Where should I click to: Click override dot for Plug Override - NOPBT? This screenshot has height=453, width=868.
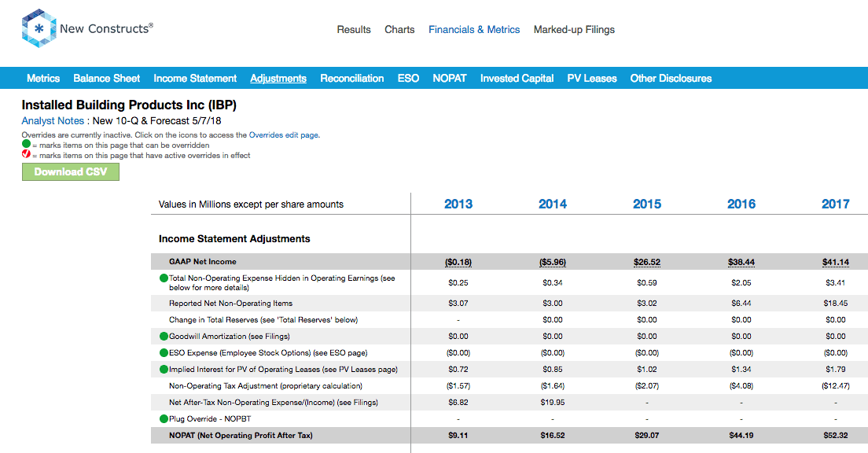point(164,418)
